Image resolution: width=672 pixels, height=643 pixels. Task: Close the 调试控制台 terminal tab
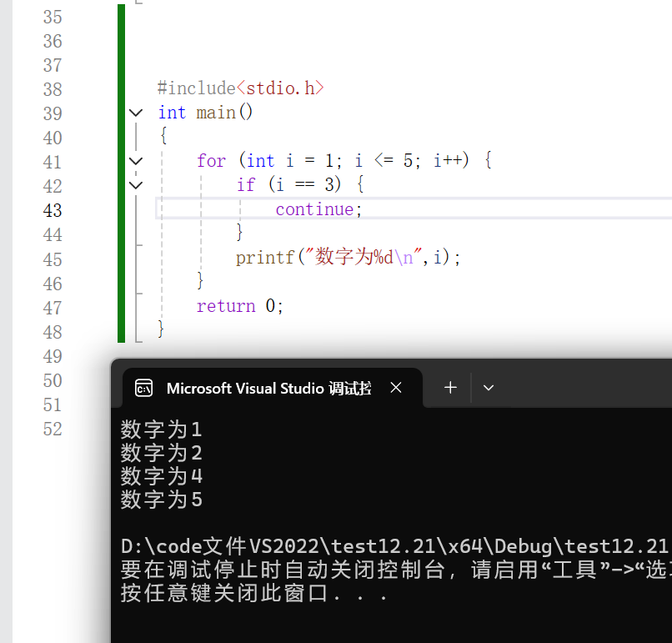coord(395,387)
